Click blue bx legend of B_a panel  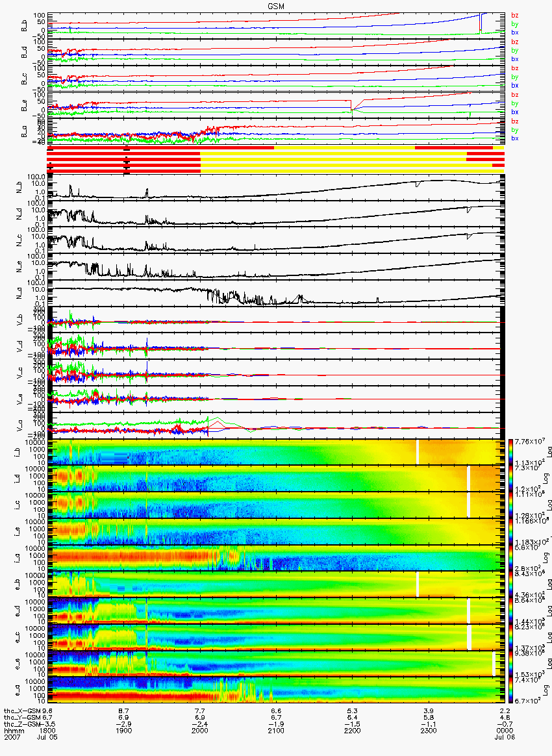pos(515,138)
